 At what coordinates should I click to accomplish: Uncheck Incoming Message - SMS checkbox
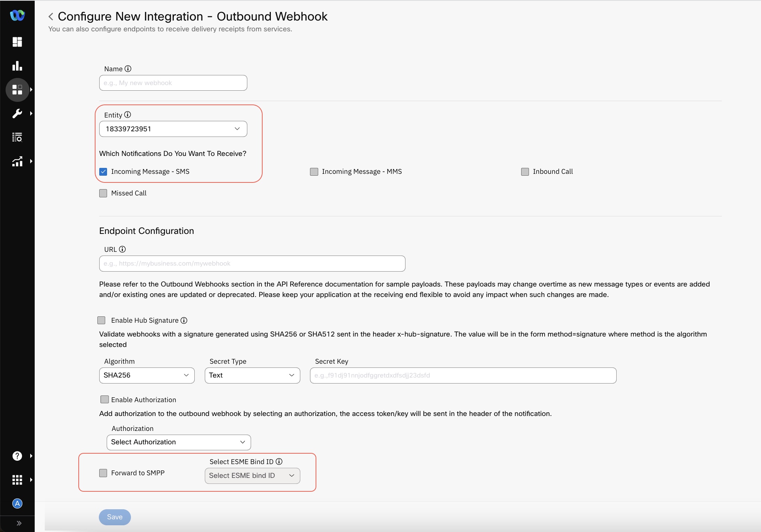[x=103, y=172]
